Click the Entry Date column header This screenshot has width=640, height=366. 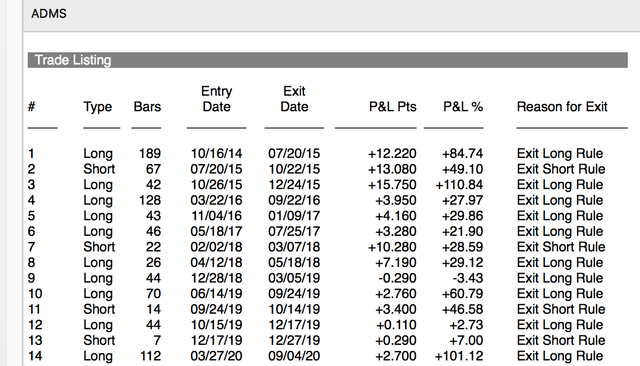[x=216, y=99]
